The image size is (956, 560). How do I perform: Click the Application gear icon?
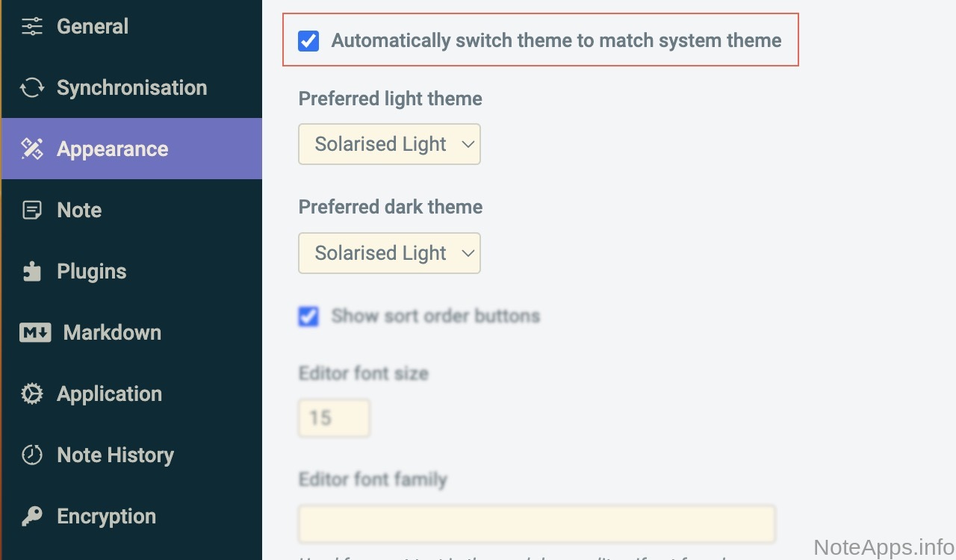32,394
